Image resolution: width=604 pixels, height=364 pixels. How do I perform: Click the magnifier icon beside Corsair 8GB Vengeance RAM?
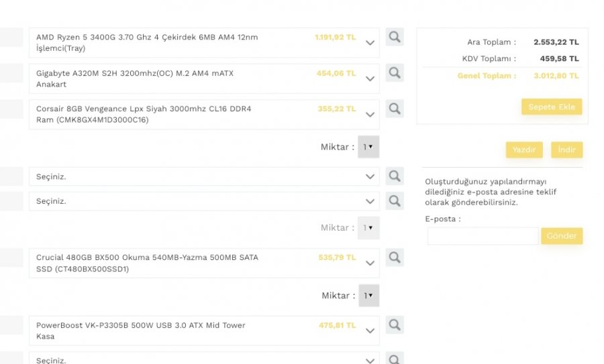[x=395, y=109]
